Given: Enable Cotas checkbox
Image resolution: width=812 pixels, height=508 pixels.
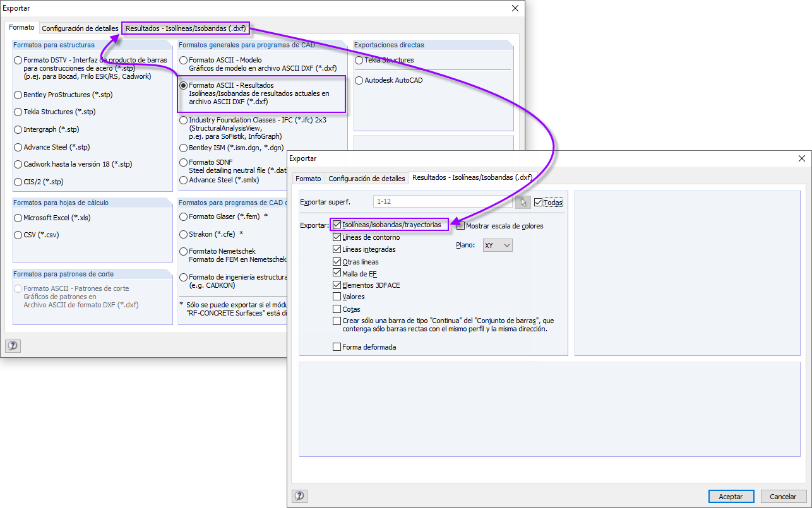Looking at the screenshot, I should [337, 309].
